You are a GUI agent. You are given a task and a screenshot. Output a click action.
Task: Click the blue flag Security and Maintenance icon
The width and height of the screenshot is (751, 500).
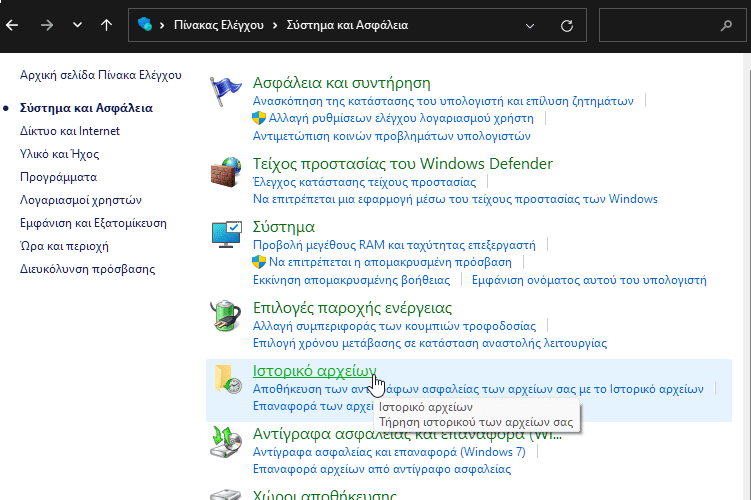(226, 91)
